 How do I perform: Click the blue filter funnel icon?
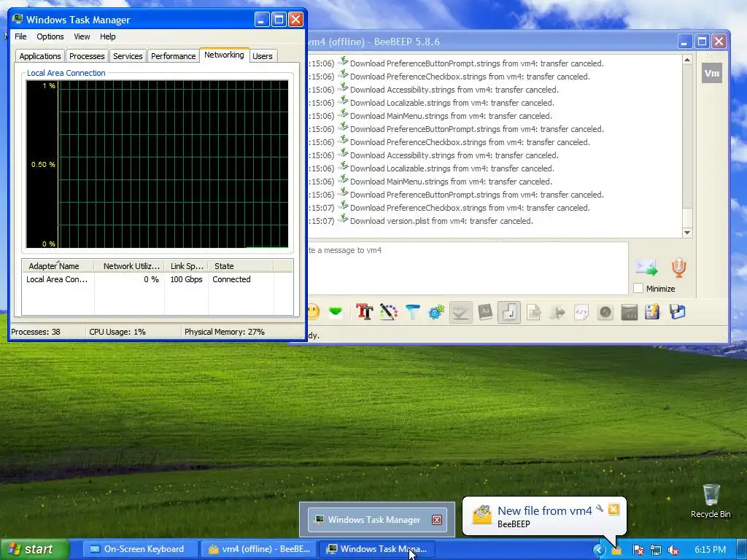tap(413, 312)
